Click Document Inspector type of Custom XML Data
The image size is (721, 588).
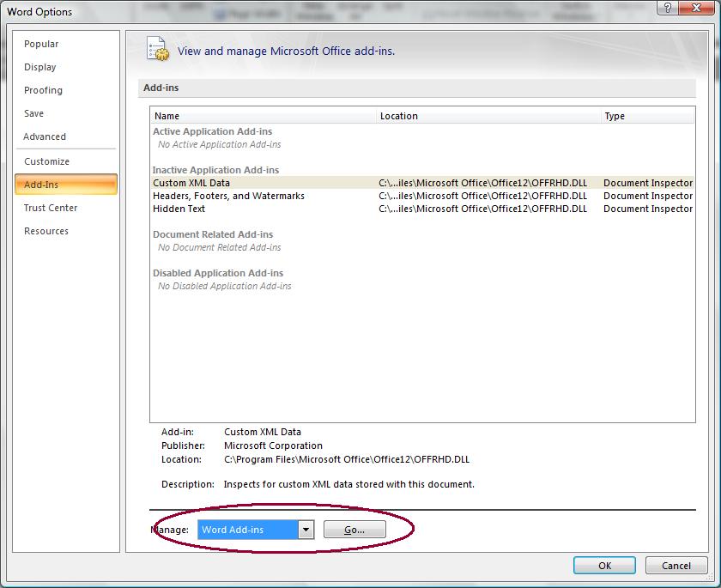point(648,183)
